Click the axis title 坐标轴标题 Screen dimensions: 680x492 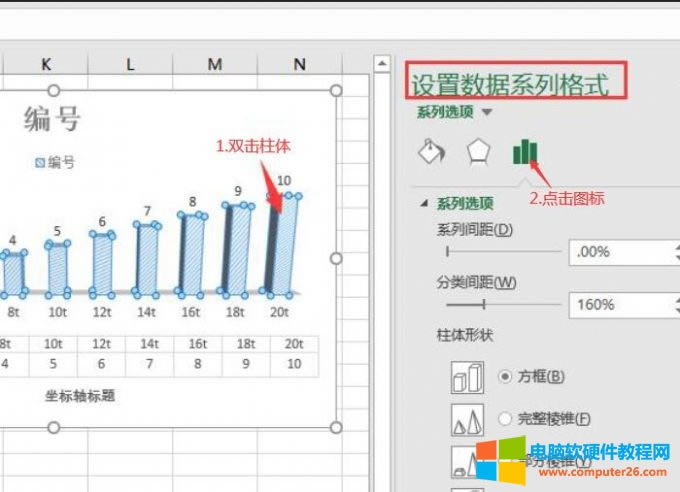click(x=80, y=396)
